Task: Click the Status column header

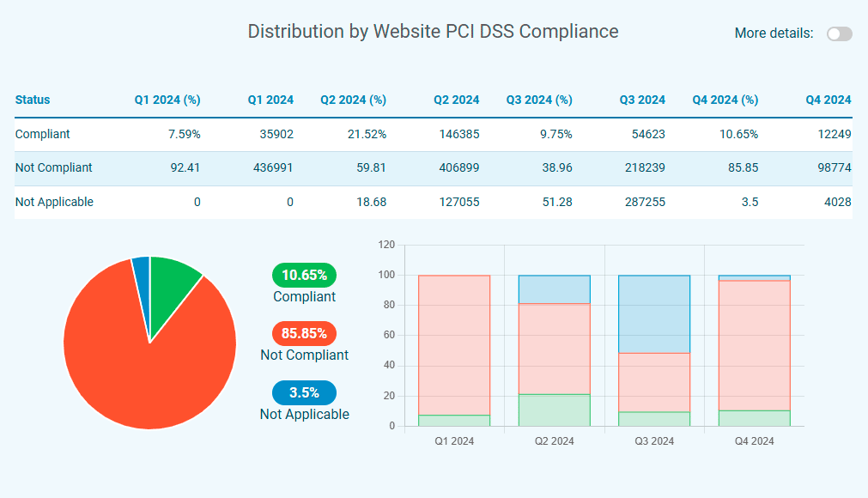Action: point(33,100)
